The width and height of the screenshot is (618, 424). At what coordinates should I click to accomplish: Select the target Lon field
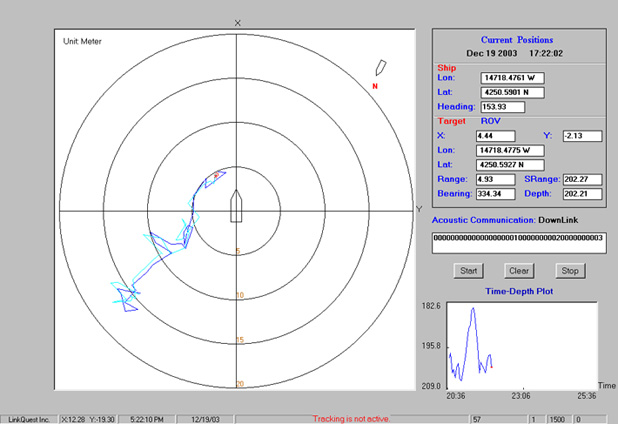(512, 150)
